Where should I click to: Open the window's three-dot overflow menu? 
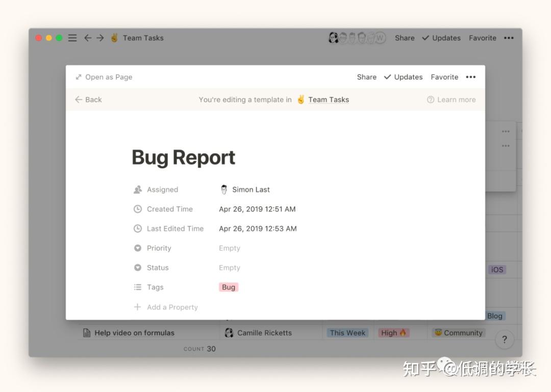[509, 38]
